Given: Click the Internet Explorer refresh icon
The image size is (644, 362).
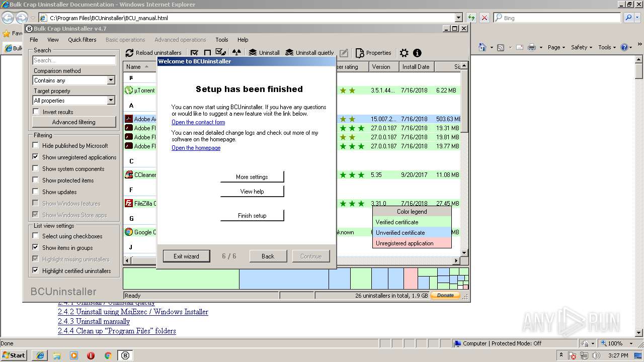Looking at the screenshot, I should pos(471,18).
